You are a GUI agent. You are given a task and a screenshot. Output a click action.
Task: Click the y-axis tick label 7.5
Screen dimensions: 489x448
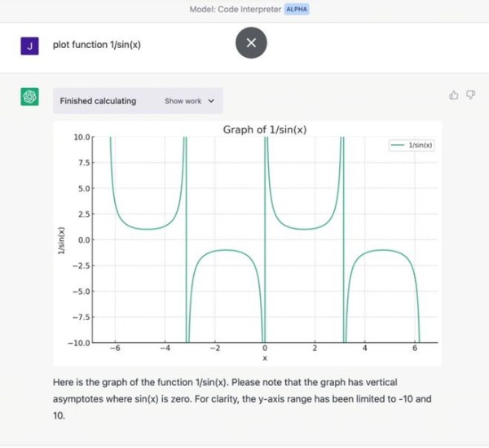(x=84, y=163)
